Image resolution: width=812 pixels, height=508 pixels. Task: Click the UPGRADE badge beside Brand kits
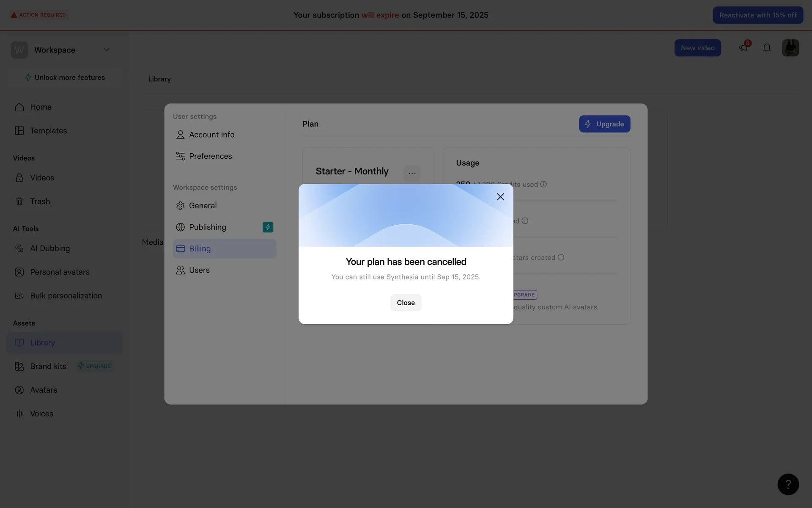[95, 366]
